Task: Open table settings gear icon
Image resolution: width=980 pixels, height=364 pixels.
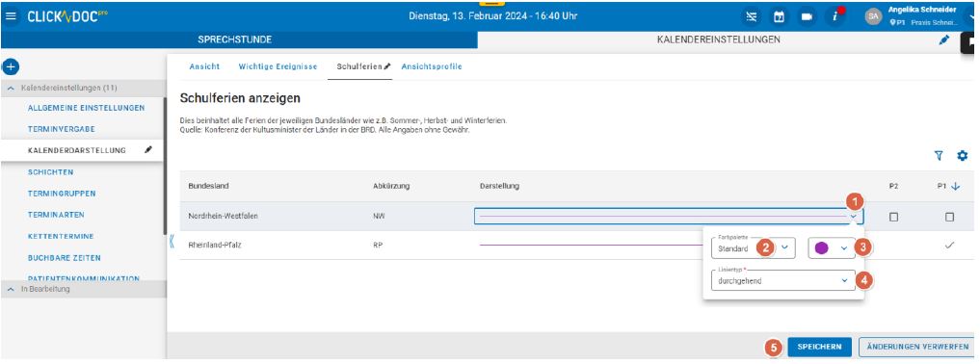Action: [963, 155]
